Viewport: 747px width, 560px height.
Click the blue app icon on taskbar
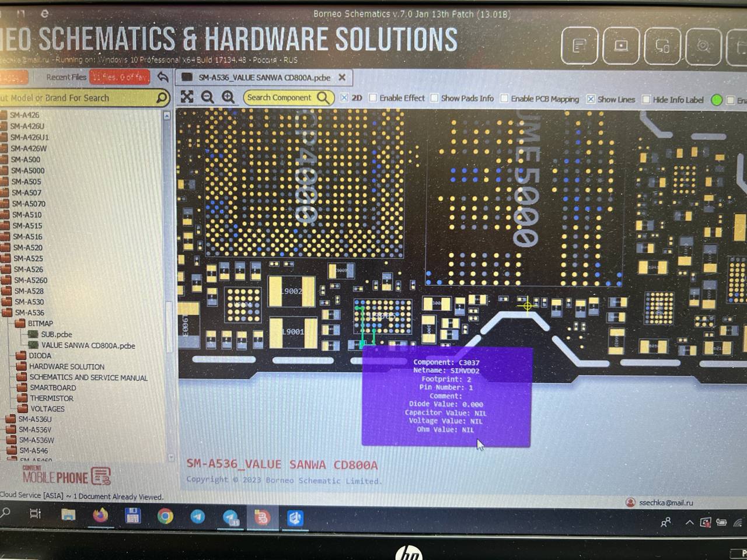coord(295,518)
